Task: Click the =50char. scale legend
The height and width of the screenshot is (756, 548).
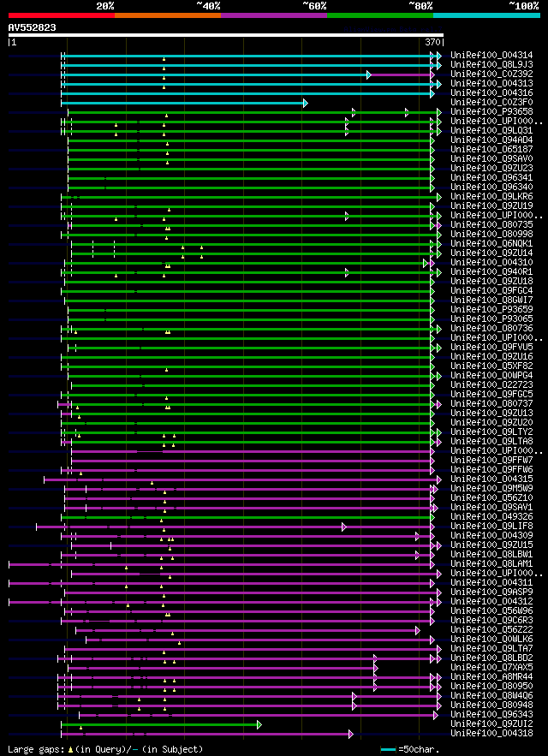Action: coord(410,750)
